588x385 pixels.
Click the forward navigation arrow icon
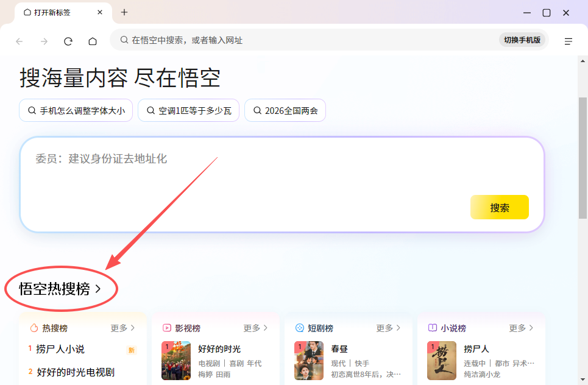(x=43, y=41)
